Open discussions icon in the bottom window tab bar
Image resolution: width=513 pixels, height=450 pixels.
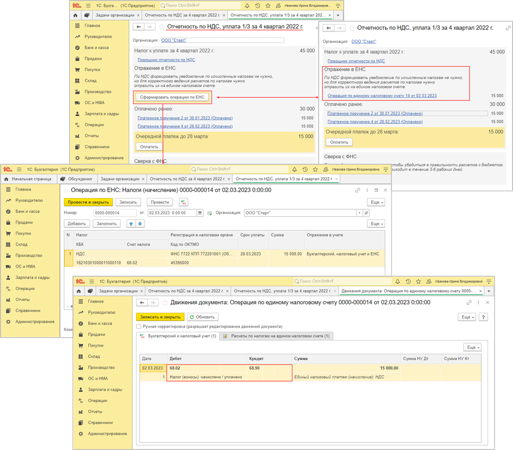point(90,291)
